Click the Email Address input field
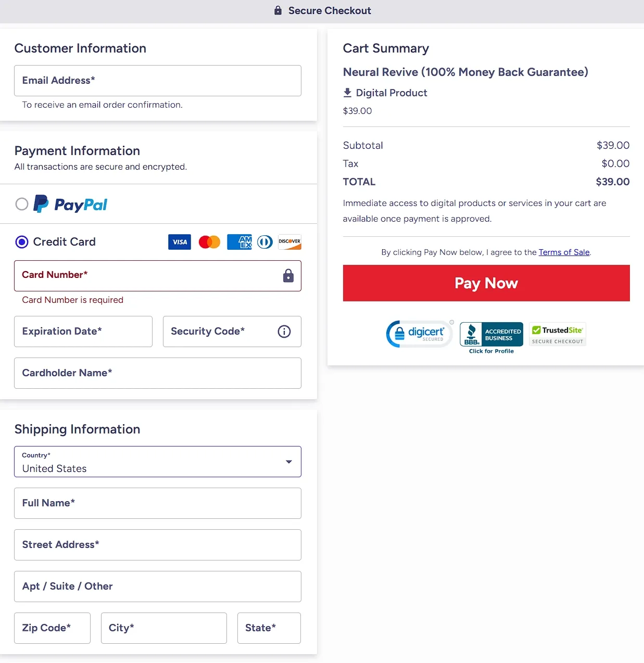 pyautogui.click(x=158, y=81)
